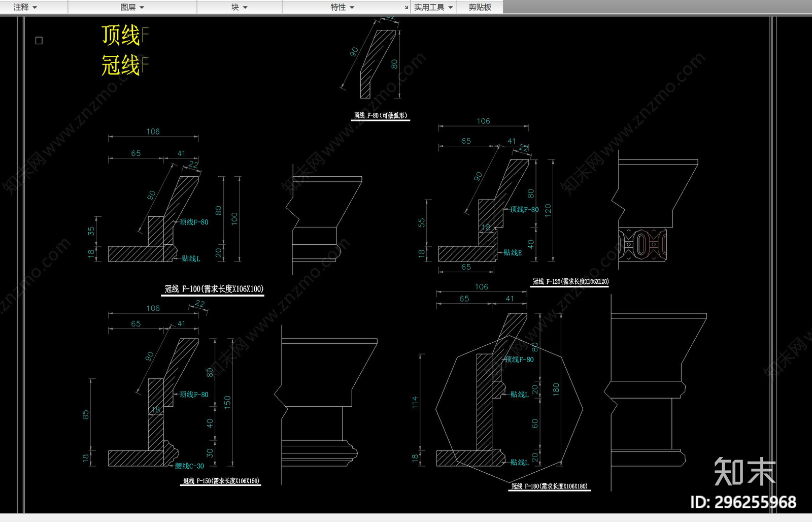Image resolution: width=812 pixels, height=522 pixels.
Task: Select the 贴线E label
Action: click(x=513, y=252)
